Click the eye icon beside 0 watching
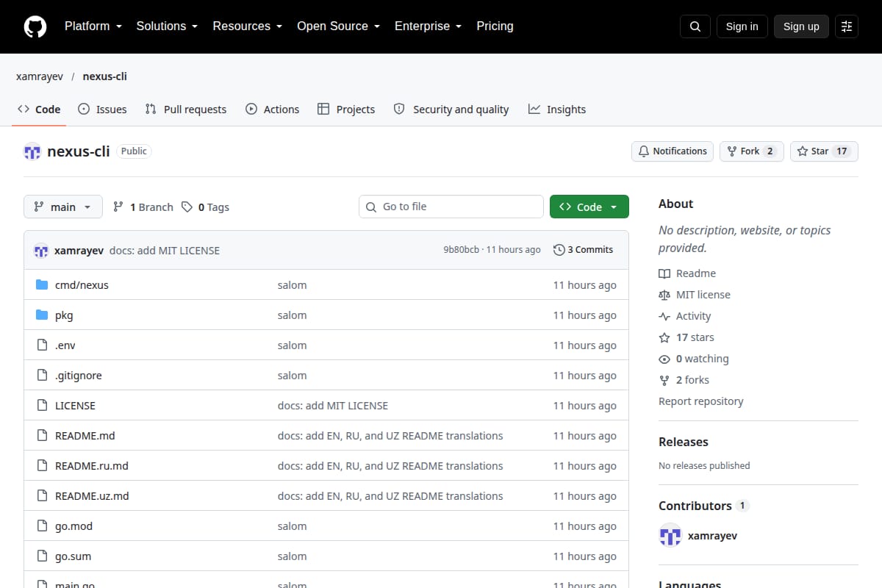Image resolution: width=882 pixels, height=588 pixels. (664, 359)
